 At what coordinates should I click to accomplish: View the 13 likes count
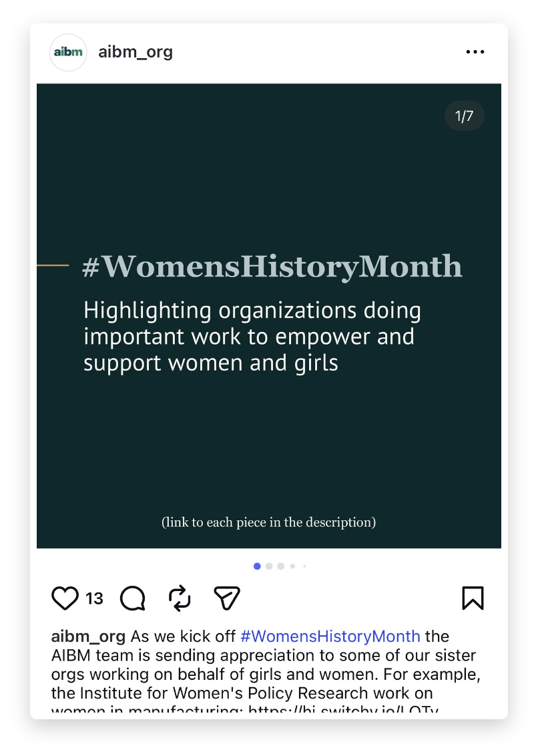95,598
